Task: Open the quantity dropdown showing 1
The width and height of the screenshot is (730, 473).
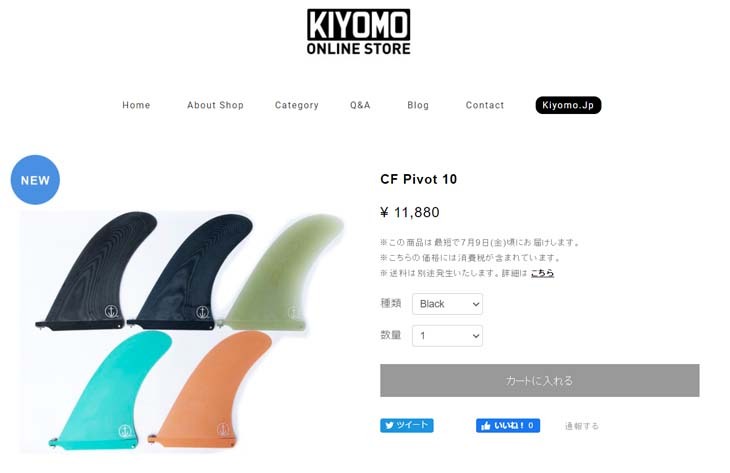Action: 447,336
